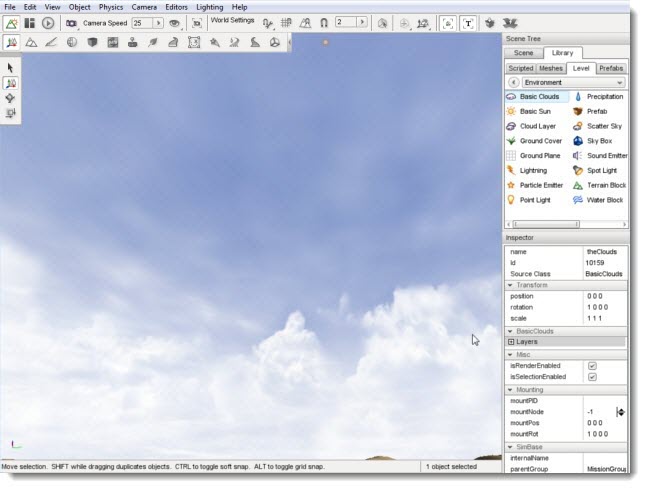Toggle object icons display button
Image resolution: width=645 pixels, height=488 pixels.
[448, 23]
